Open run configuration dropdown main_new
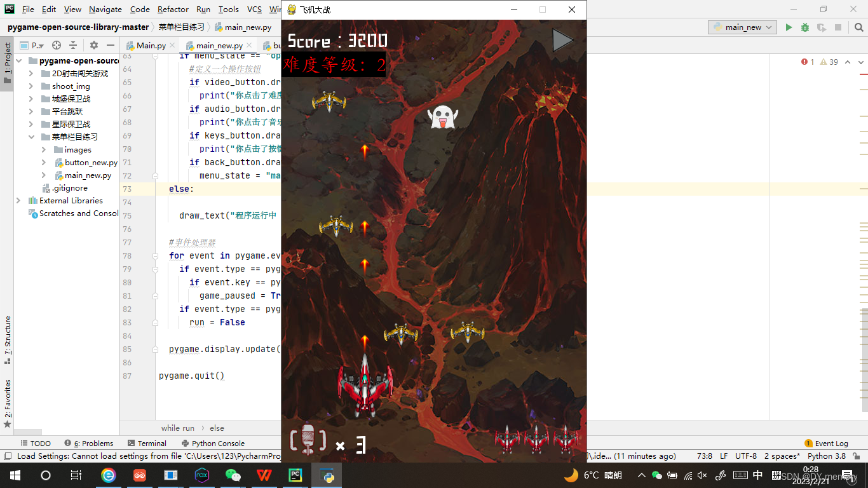The height and width of the screenshot is (488, 868). (743, 27)
